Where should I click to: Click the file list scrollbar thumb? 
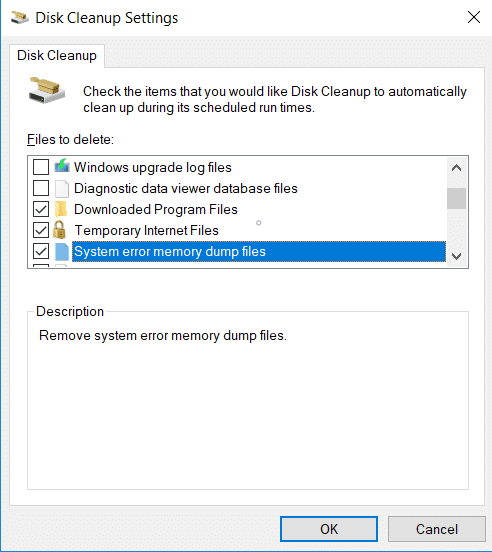point(456,199)
